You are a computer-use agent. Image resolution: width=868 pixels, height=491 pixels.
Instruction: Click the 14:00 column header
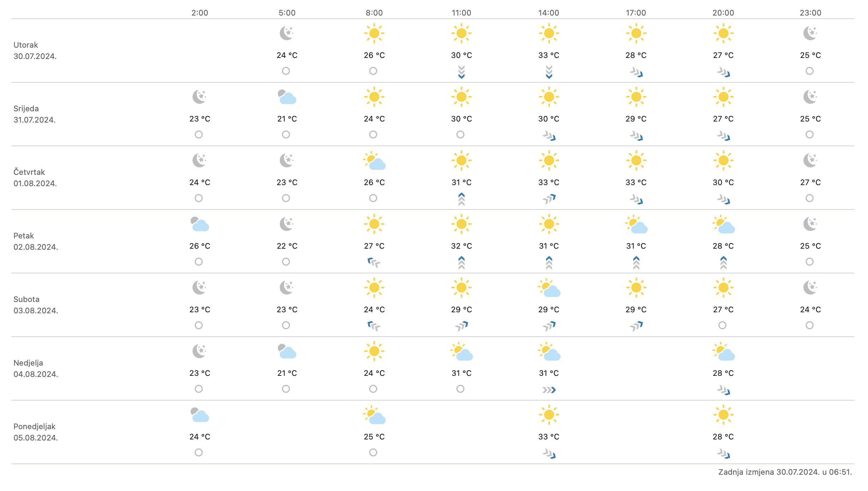[548, 13]
